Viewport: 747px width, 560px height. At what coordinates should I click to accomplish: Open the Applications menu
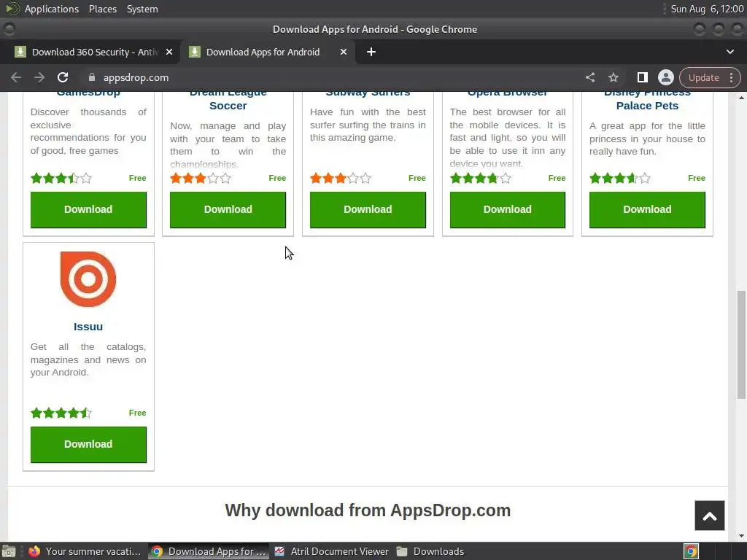click(52, 9)
